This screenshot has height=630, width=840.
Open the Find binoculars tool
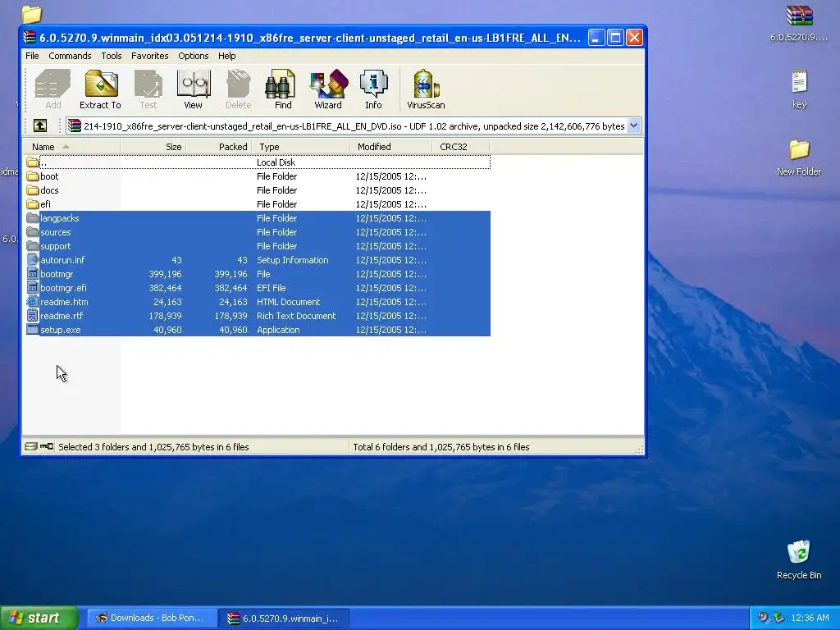(282, 89)
